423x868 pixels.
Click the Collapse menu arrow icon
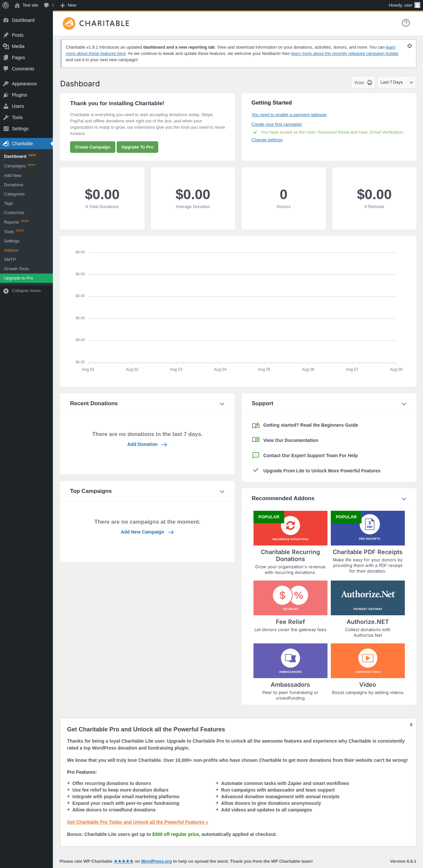pyautogui.click(x=6, y=291)
